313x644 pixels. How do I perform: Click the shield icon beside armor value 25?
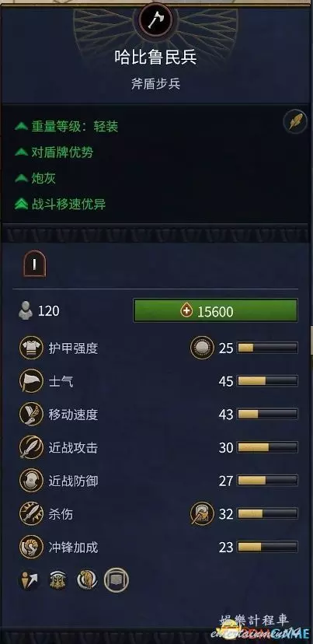pos(202,348)
